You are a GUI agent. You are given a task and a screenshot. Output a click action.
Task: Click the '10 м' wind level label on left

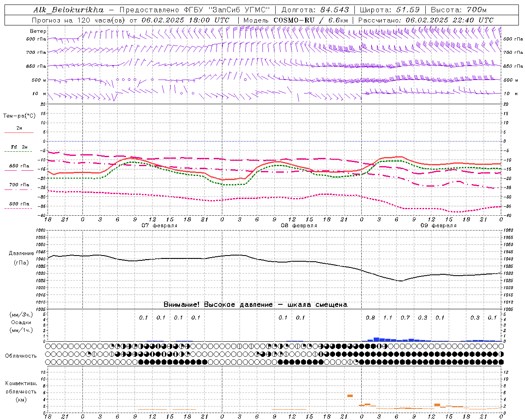(39, 94)
